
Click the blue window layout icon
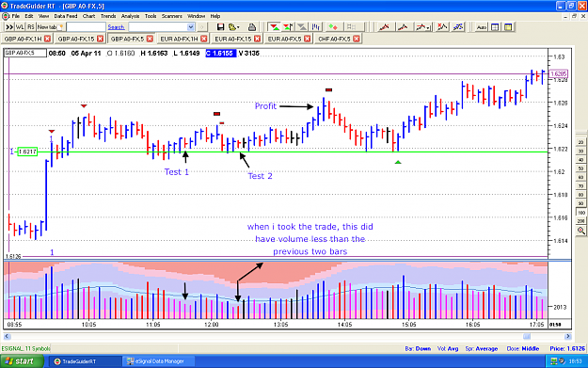click(x=495, y=27)
